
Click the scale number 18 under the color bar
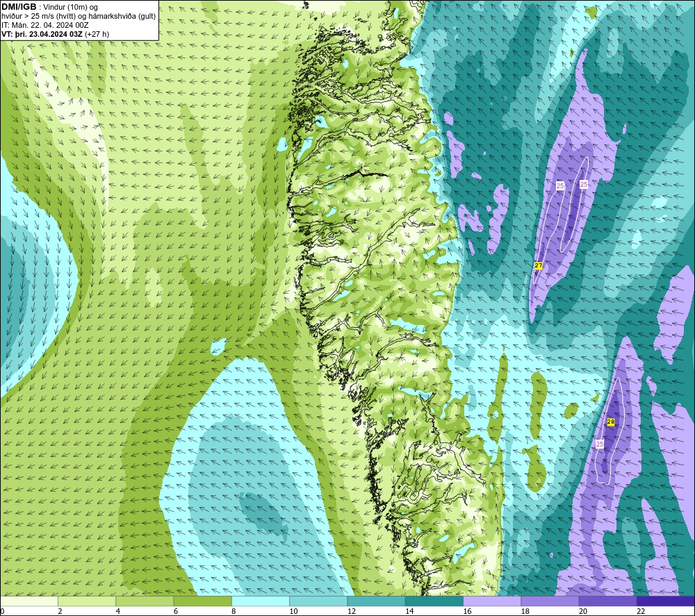pos(525,612)
